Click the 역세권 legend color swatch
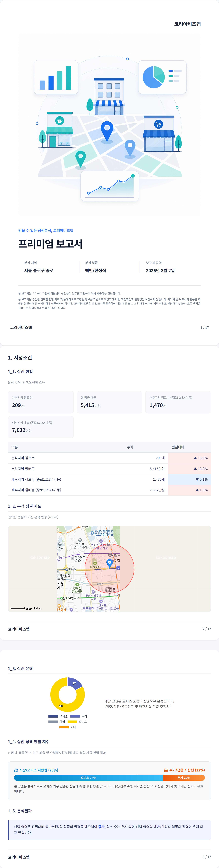The width and height of the screenshot is (219, 868). [x=53, y=716]
